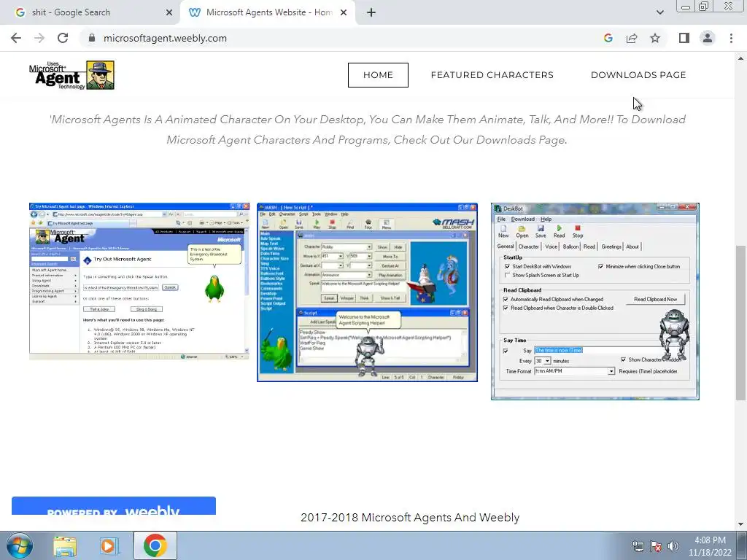The image size is (747, 560).
Task: Click the 'Microsoft Agents Is A Animated Character' paragraph
Action: pos(367,130)
